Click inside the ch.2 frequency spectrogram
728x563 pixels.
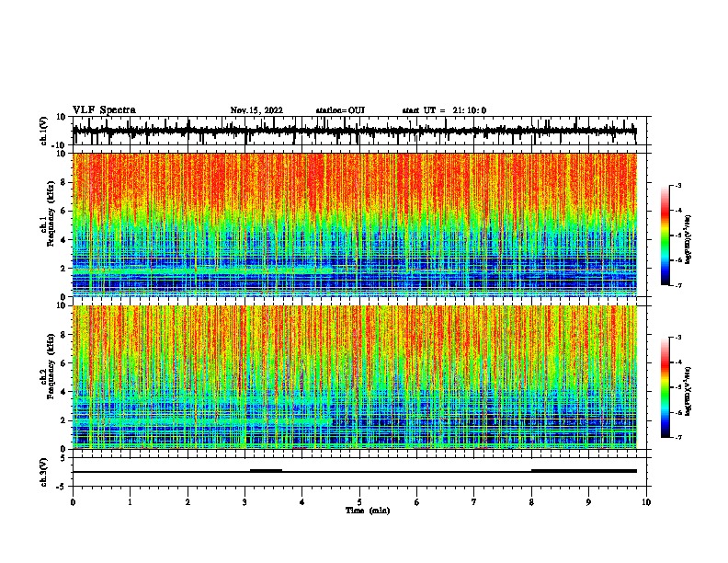[355, 377]
